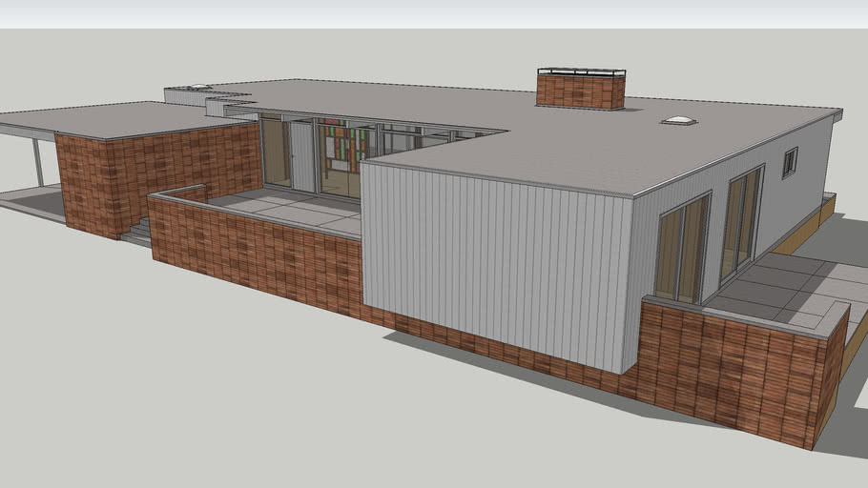The height and width of the screenshot is (488, 868).
Task: Click the sliding glass door beside the small window
Action: pyautogui.click(x=742, y=220)
